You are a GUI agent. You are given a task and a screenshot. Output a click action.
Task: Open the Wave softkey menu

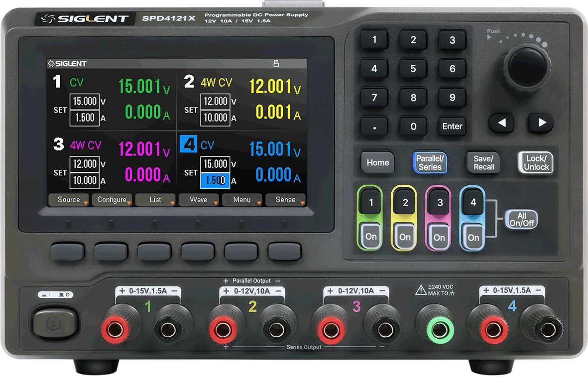199,200
